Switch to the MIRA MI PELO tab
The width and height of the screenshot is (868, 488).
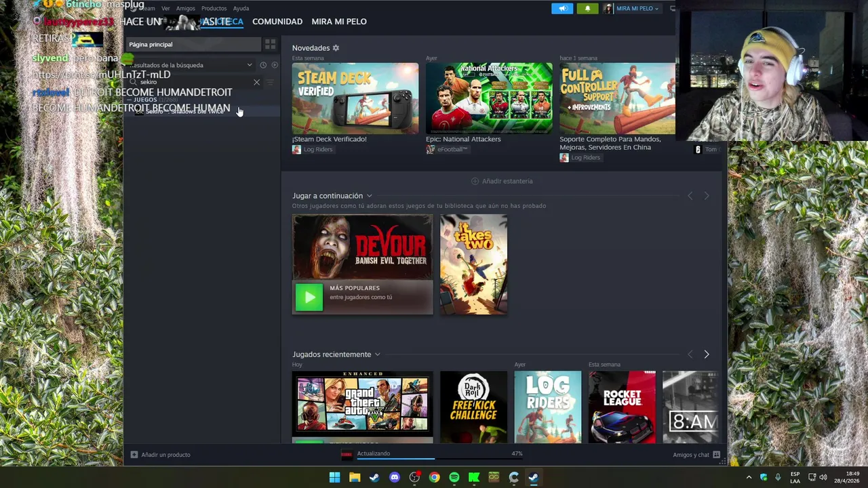coord(339,22)
